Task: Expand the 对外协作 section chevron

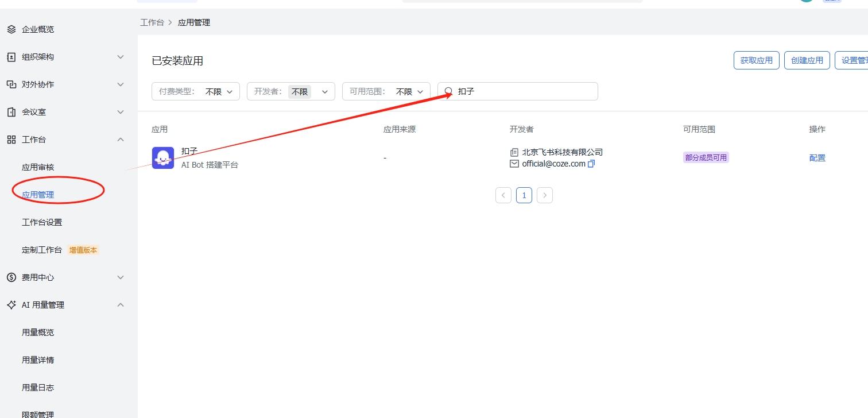Action: tap(121, 84)
